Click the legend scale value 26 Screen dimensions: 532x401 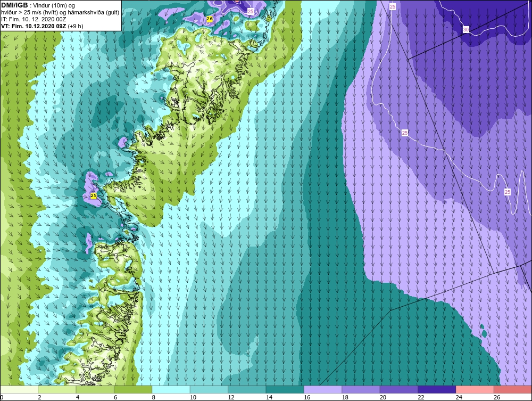tap(497, 397)
